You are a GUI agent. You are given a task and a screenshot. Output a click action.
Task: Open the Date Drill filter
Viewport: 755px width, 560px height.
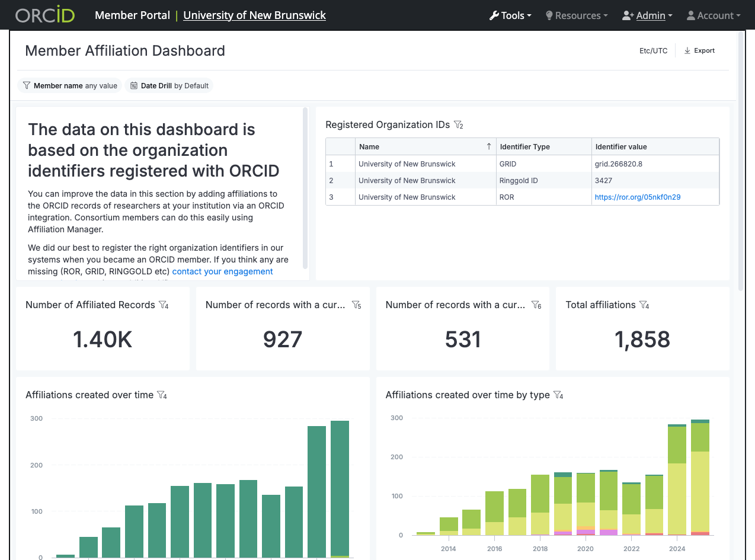(x=169, y=85)
